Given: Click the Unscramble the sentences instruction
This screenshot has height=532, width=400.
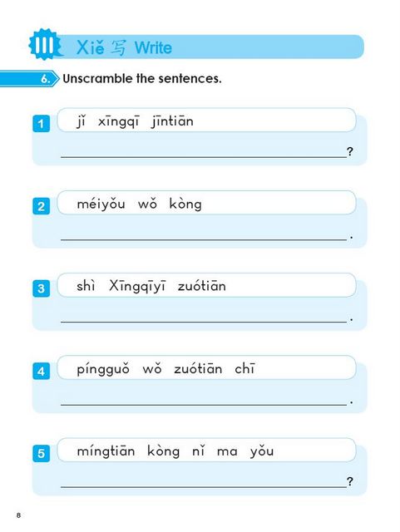Looking at the screenshot, I should click(142, 79).
